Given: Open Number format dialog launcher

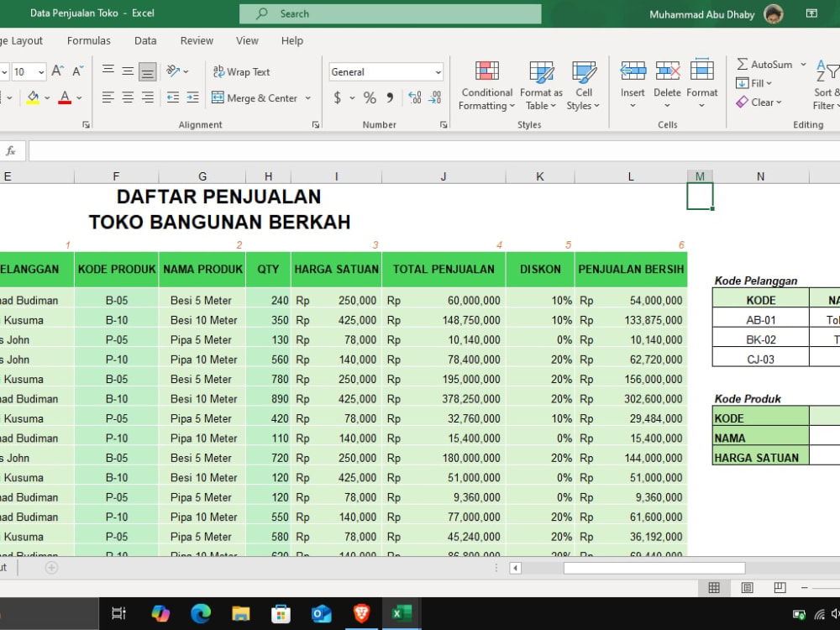Looking at the screenshot, I should (x=444, y=124).
